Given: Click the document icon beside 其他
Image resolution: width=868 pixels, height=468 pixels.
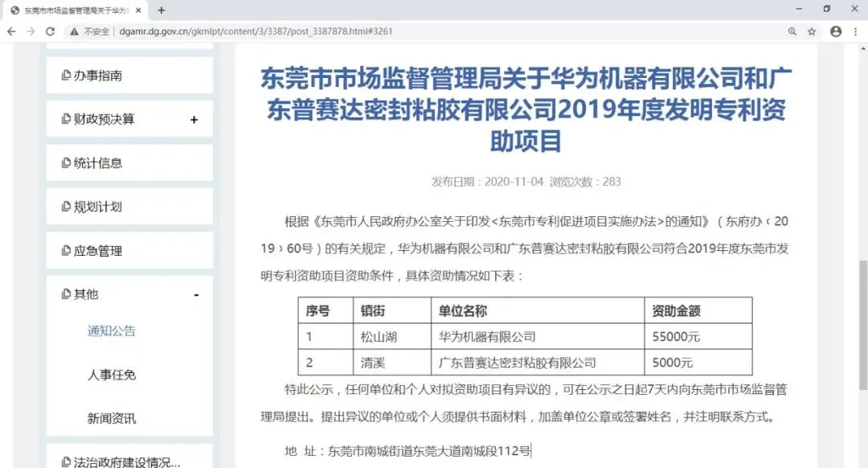Looking at the screenshot, I should pos(66,294).
